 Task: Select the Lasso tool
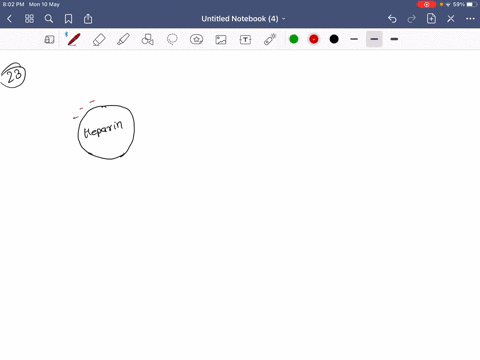point(172,40)
